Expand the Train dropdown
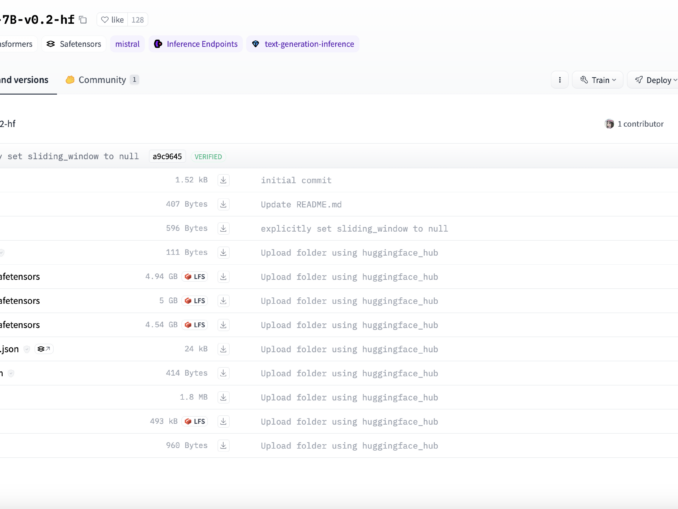This screenshot has width=678, height=509. [x=598, y=80]
